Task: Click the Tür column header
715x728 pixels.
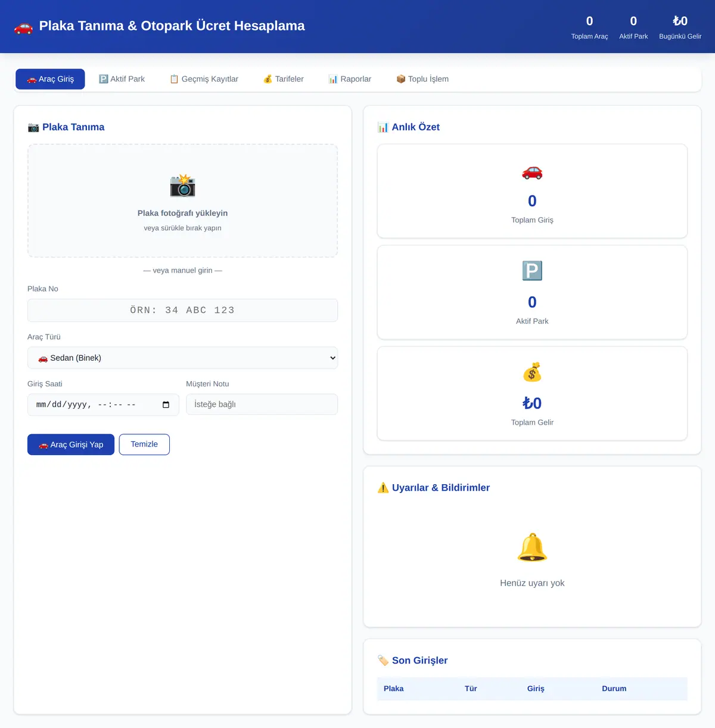Action: [x=471, y=689]
